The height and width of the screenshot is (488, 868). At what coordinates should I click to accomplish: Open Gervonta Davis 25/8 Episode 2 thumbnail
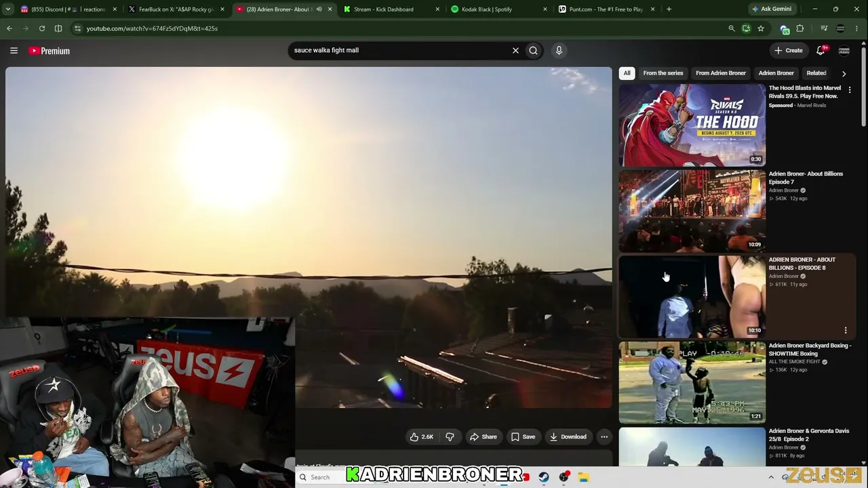[x=692, y=447]
